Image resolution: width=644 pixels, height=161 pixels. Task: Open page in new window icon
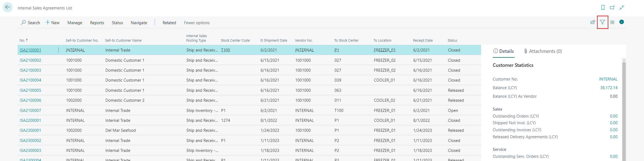point(612,8)
